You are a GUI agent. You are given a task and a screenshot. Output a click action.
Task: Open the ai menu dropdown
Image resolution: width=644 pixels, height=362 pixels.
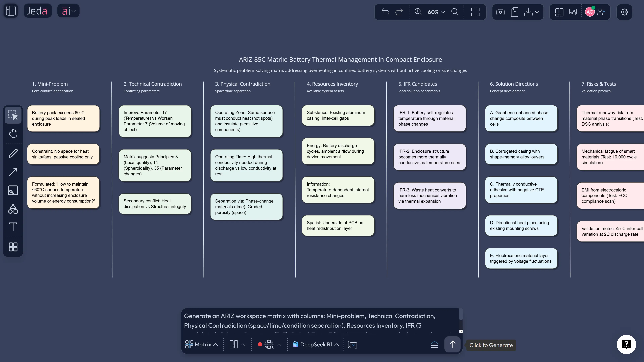coord(68,11)
